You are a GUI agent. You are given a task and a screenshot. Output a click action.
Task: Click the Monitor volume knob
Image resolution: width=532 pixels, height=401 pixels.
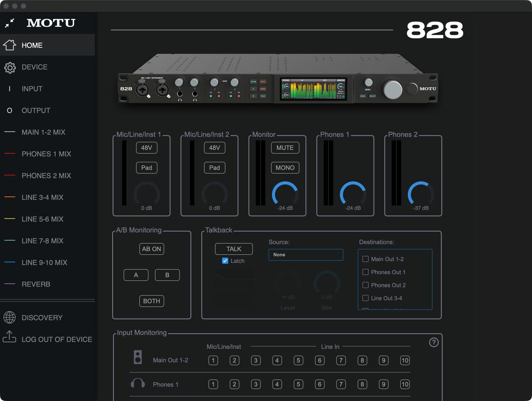pos(285,194)
